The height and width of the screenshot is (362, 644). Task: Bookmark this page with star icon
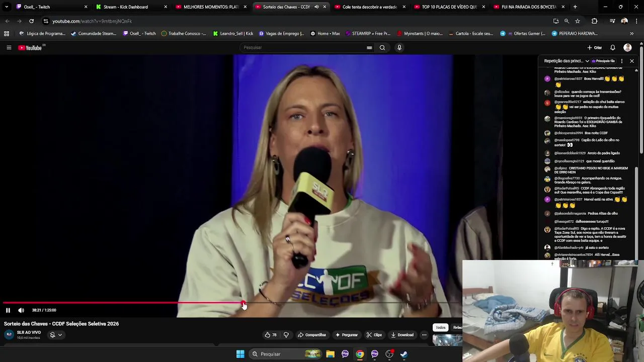click(578, 21)
